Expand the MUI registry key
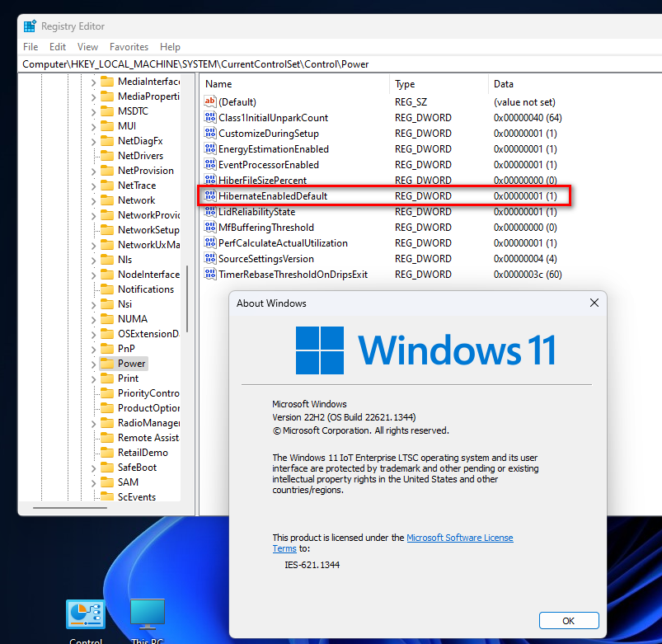 [x=93, y=127]
